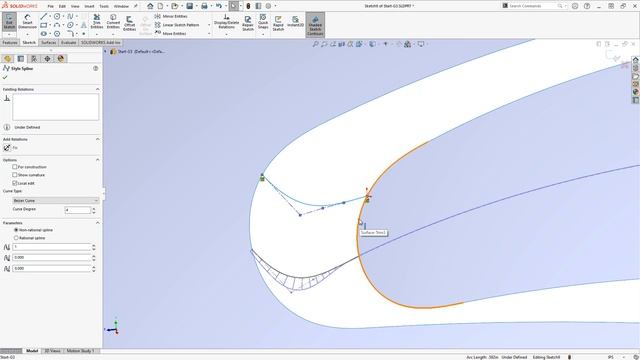Open the Window menu
Image resolution: width=640 pixels, height=360 pixels.
(121, 6)
